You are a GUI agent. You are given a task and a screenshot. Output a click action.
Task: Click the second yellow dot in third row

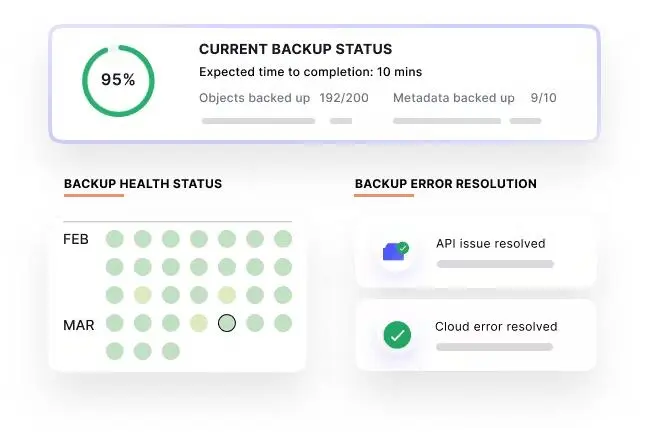227,295
